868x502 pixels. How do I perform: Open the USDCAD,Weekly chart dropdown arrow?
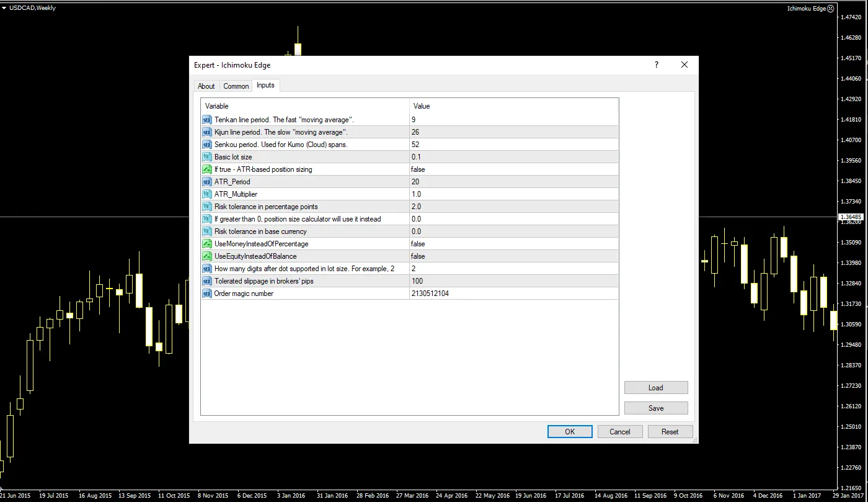(x=4, y=8)
